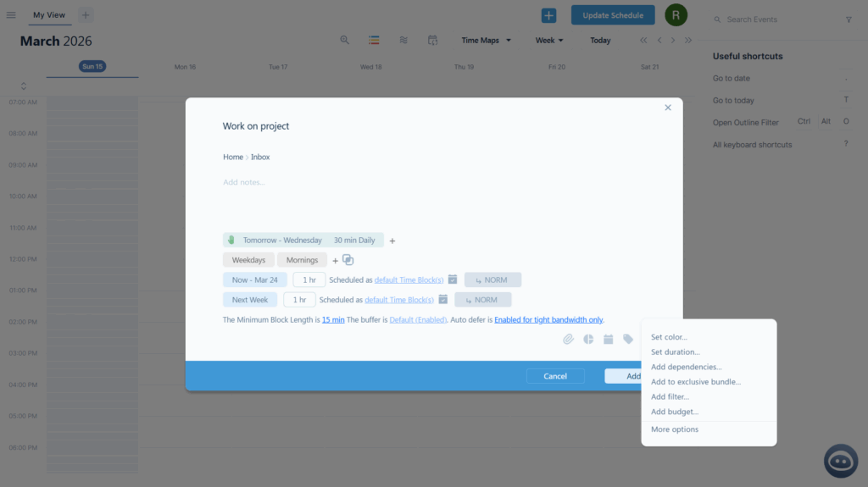Edit the 1 hr field for Now - Mar 24
This screenshot has width=868, height=487.
pos(309,280)
